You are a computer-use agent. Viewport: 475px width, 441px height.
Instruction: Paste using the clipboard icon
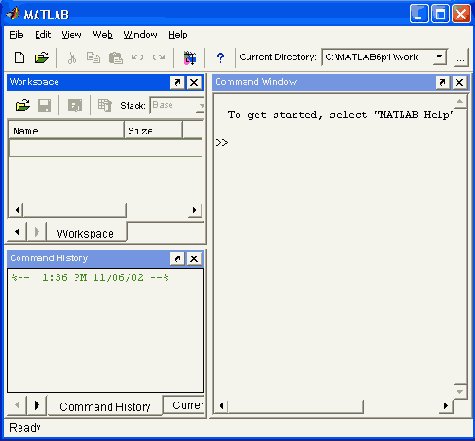pos(116,58)
